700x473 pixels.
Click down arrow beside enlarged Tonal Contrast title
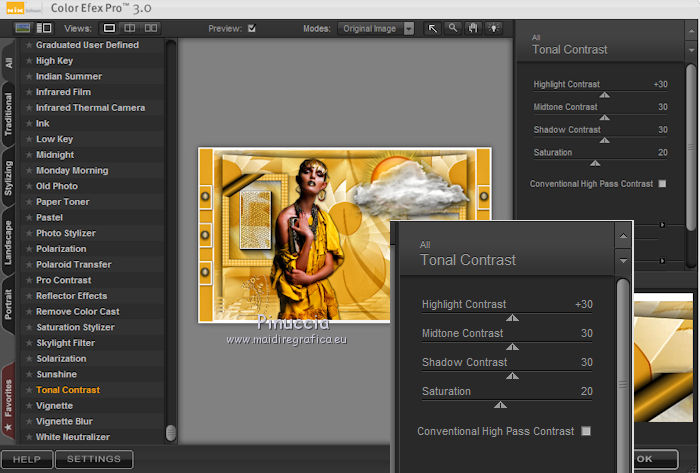(x=623, y=260)
